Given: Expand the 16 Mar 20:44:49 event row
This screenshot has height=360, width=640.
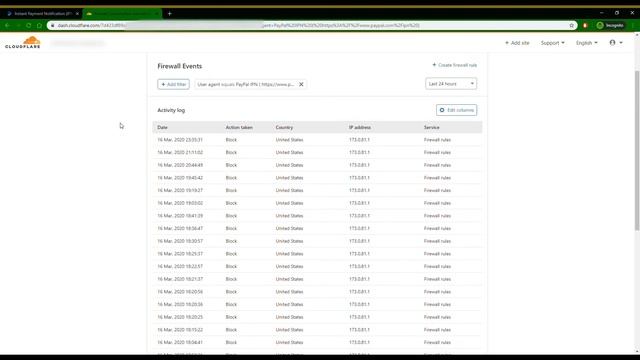Looking at the screenshot, I should pos(317,165).
